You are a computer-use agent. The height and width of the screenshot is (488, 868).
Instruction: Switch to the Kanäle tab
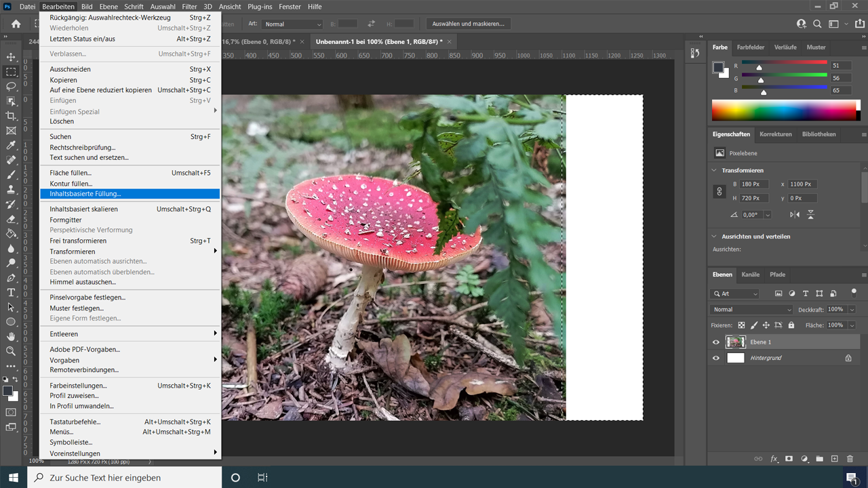click(751, 275)
